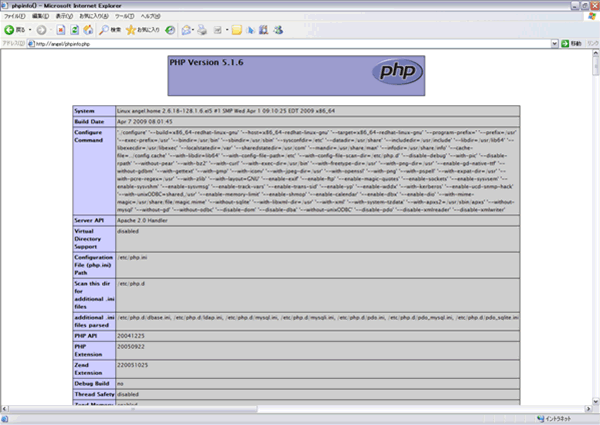Go forward with the grey Forward arrow
The image size is (600, 425).
[x=41, y=30]
